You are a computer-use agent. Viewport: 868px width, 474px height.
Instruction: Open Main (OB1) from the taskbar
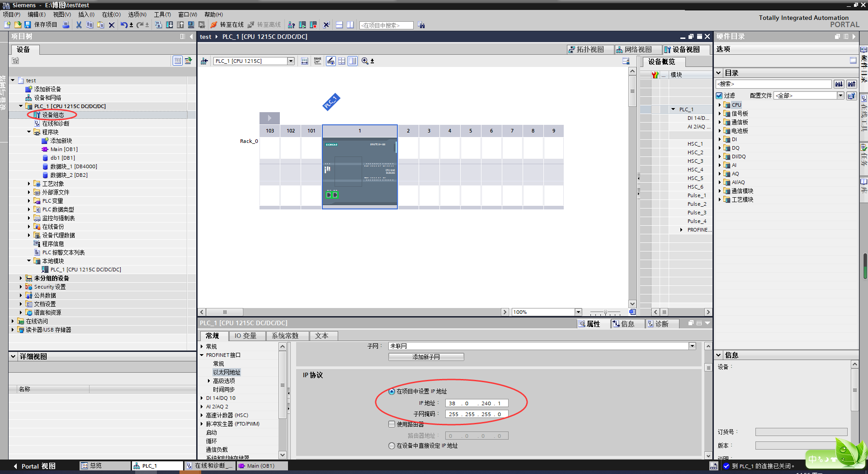click(x=261, y=466)
